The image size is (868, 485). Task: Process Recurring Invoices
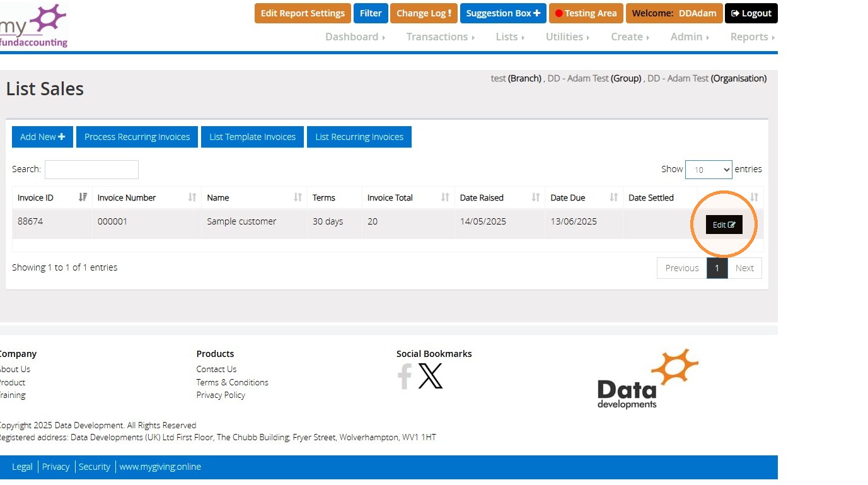click(x=137, y=137)
